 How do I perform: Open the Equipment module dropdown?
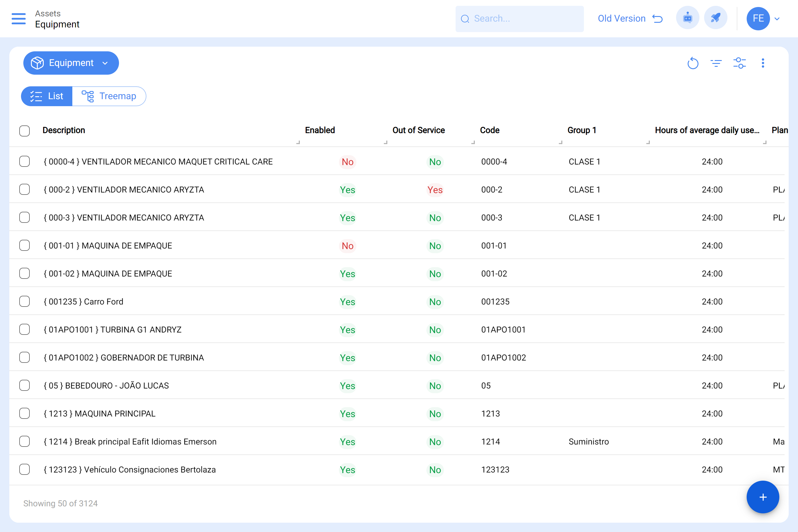pos(71,63)
